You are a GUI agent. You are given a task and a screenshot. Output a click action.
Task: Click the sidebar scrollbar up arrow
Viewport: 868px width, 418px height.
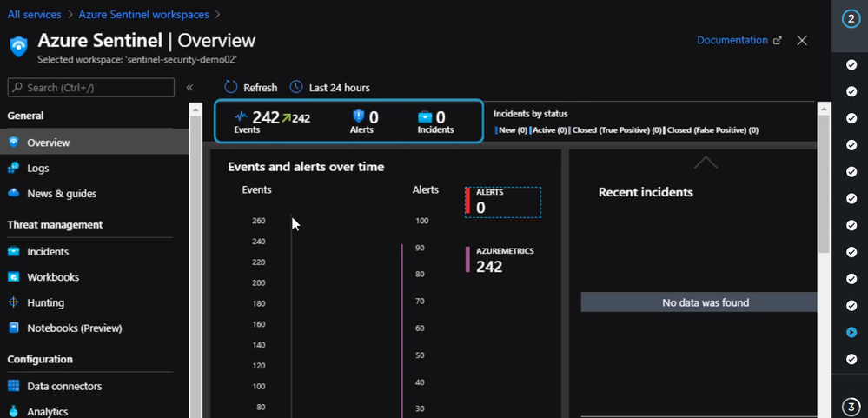coord(195,109)
